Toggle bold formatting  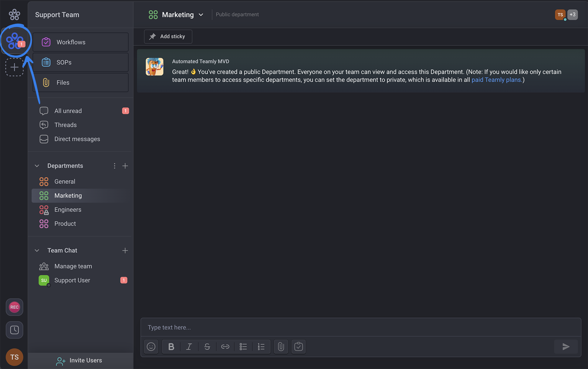point(171,346)
